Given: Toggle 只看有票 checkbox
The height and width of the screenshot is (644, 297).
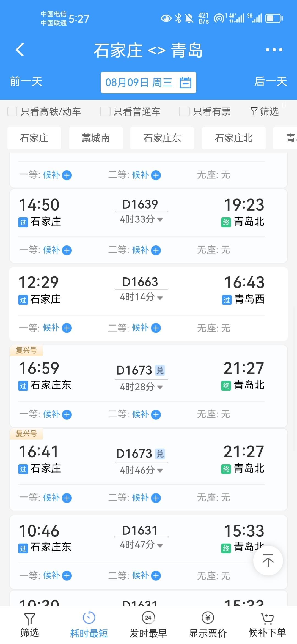Looking at the screenshot, I should point(184,111).
